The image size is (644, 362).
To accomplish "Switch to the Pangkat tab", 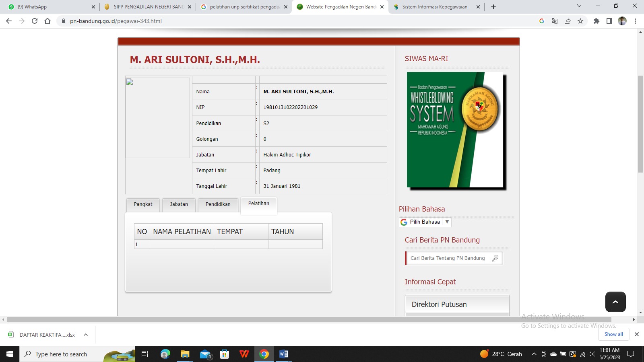I will coord(143,204).
